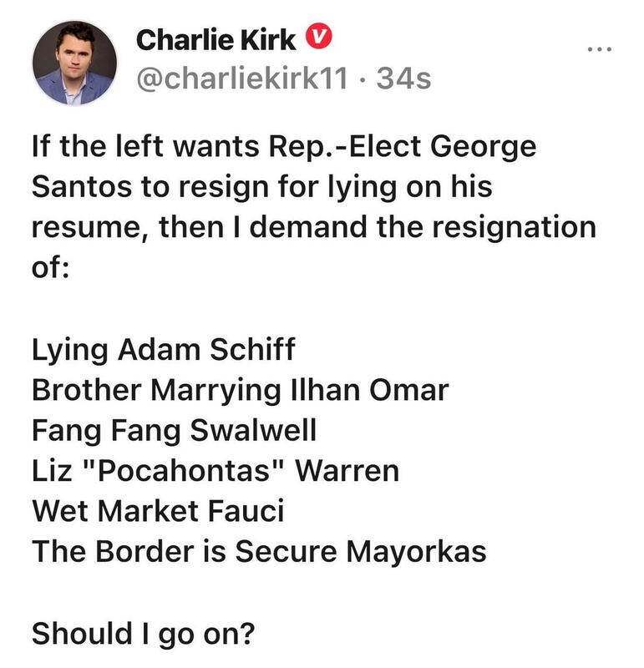Click the "Wet Market Fauci" line
644x668 pixels.
(158, 511)
